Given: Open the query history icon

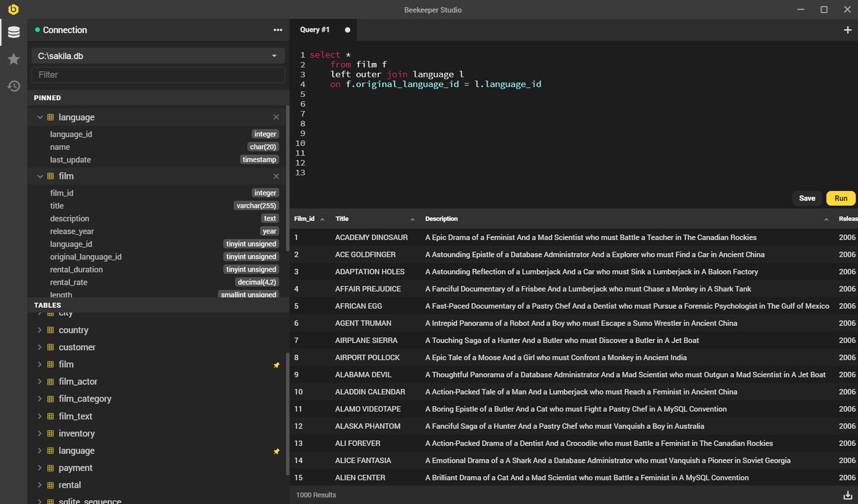Looking at the screenshot, I should [14, 86].
